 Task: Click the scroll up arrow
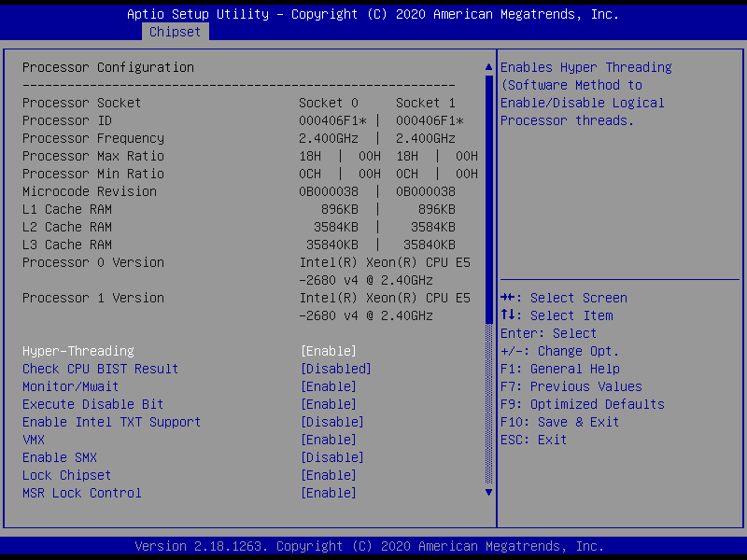(x=488, y=67)
